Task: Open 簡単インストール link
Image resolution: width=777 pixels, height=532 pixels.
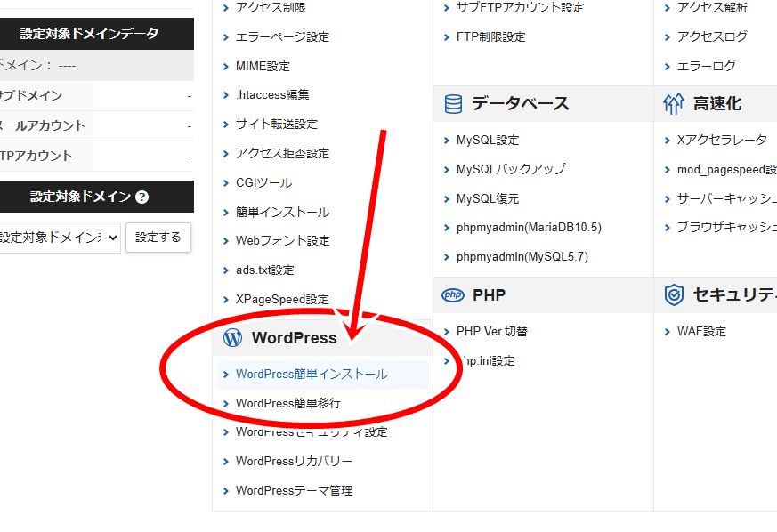Action: pyautogui.click(x=282, y=213)
